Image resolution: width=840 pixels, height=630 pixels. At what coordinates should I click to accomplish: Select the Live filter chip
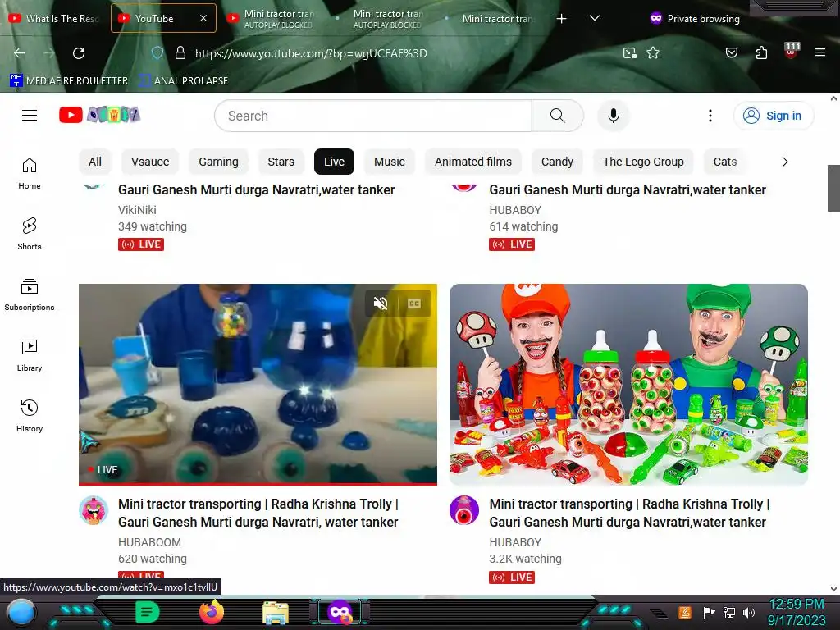[x=335, y=162]
